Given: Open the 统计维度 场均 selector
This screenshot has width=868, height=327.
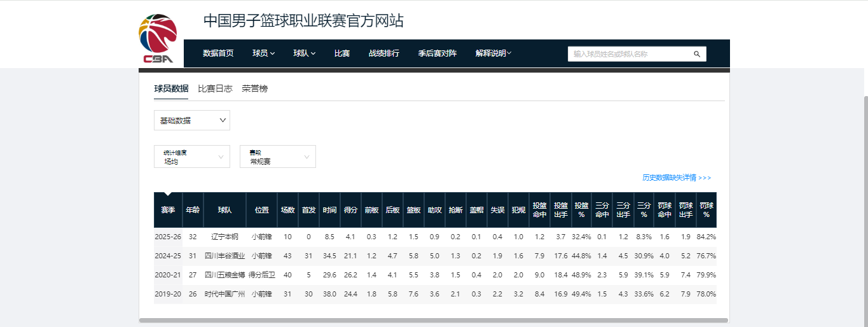Looking at the screenshot, I should pyautogui.click(x=192, y=157).
